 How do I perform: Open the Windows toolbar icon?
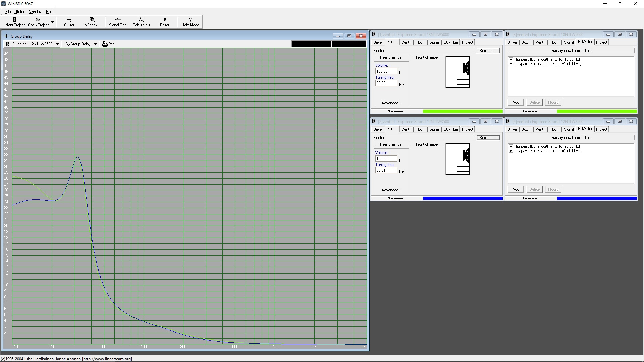92,20
